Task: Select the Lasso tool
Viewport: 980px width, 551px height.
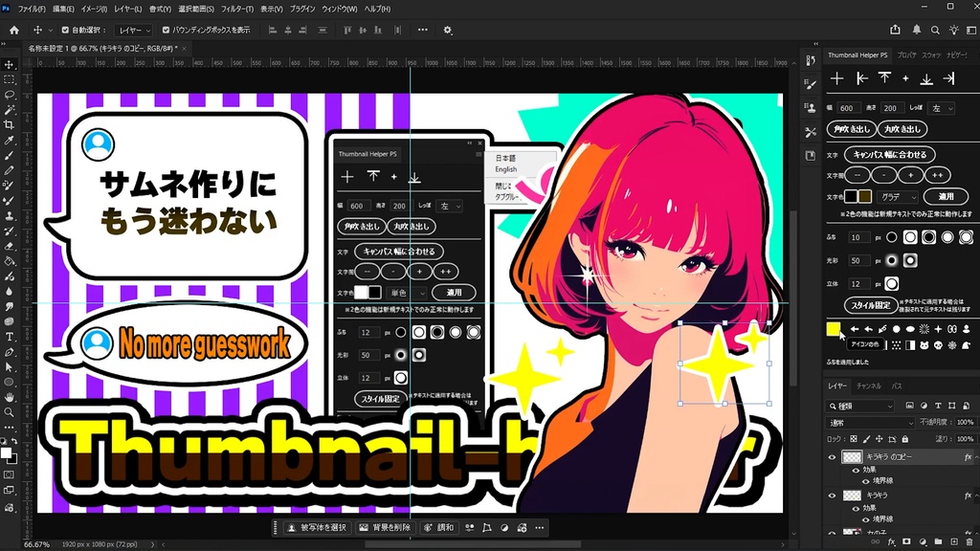Action: click(9, 95)
